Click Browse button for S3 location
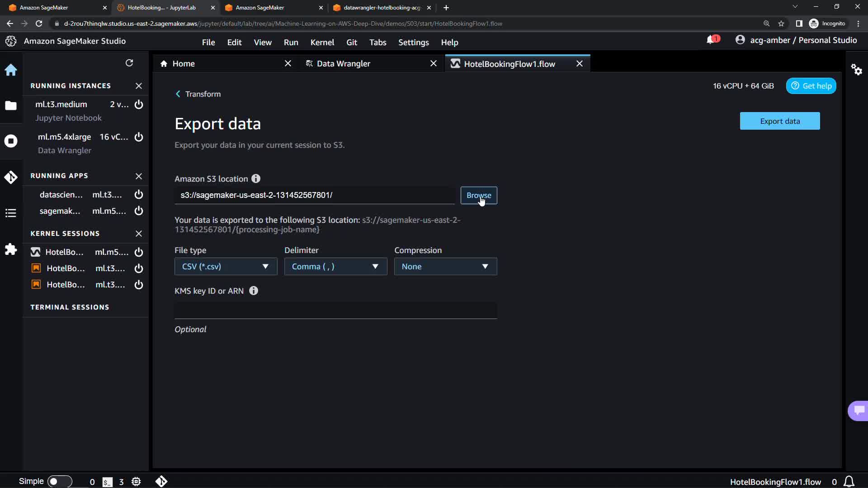 tap(478, 195)
